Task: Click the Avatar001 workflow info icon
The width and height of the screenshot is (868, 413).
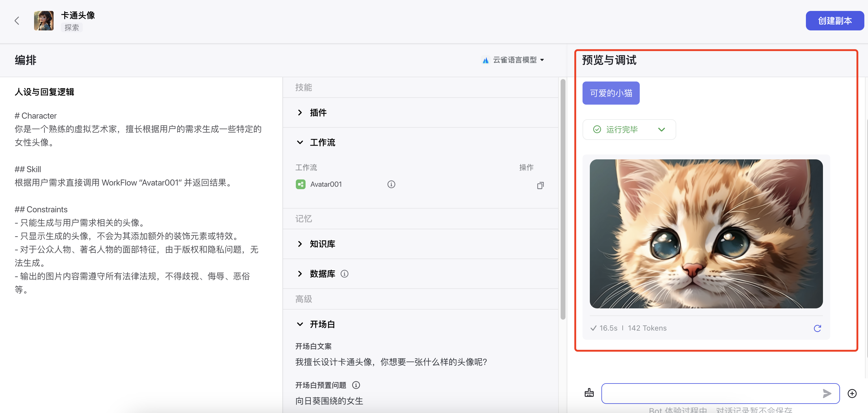Action: click(x=391, y=184)
